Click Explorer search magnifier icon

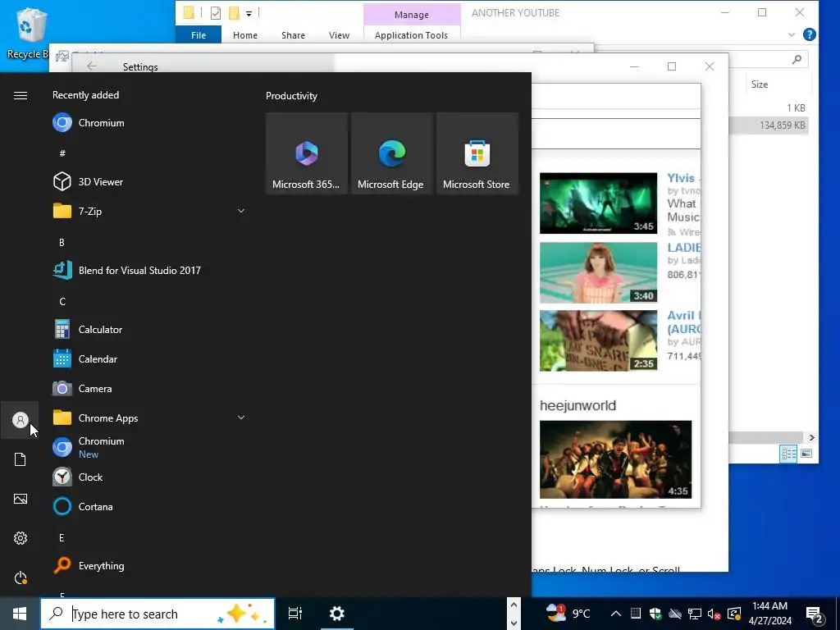click(797, 59)
